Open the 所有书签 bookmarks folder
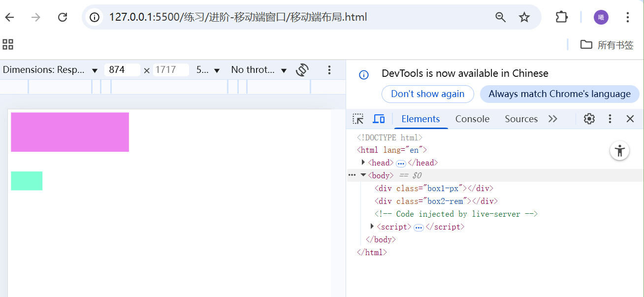This screenshot has width=644, height=297. point(607,45)
